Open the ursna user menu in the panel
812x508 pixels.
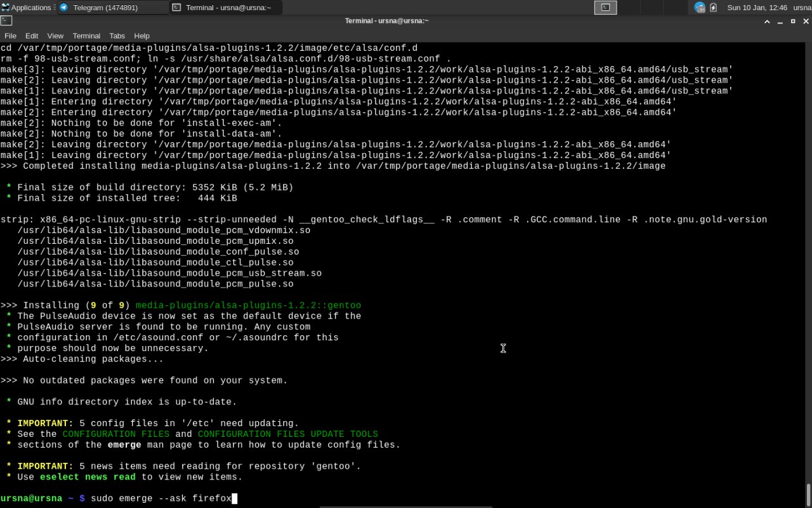point(802,8)
